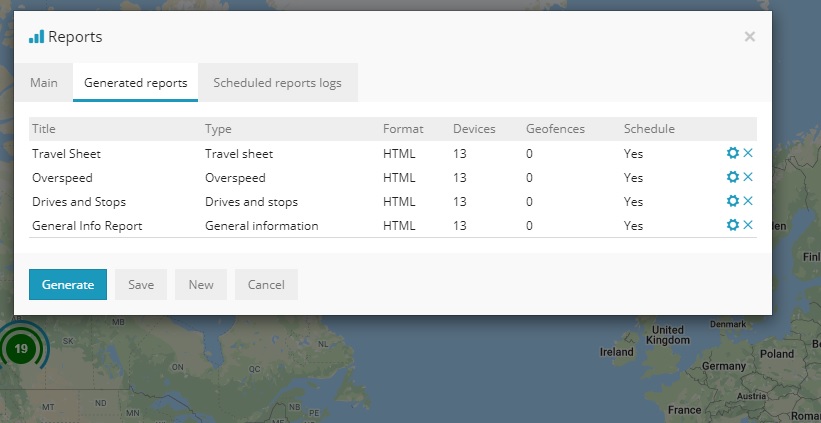Click the Title column header
821x423 pixels.
point(43,129)
